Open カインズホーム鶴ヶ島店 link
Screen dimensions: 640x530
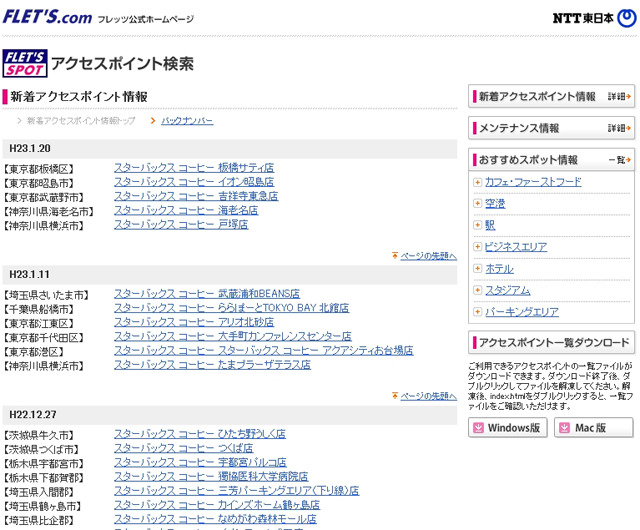pyautogui.click(x=217, y=505)
